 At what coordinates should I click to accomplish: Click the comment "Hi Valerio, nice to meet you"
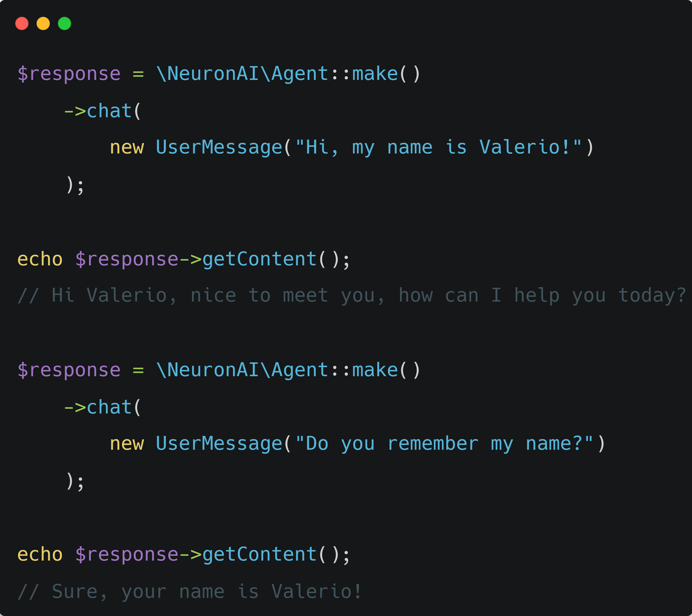point(351,295)
